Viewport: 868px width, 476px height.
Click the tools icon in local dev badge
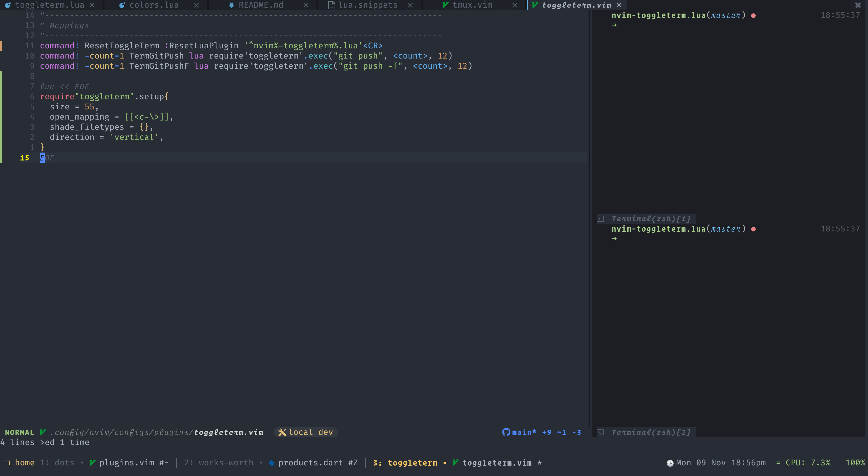pos(282,432)
